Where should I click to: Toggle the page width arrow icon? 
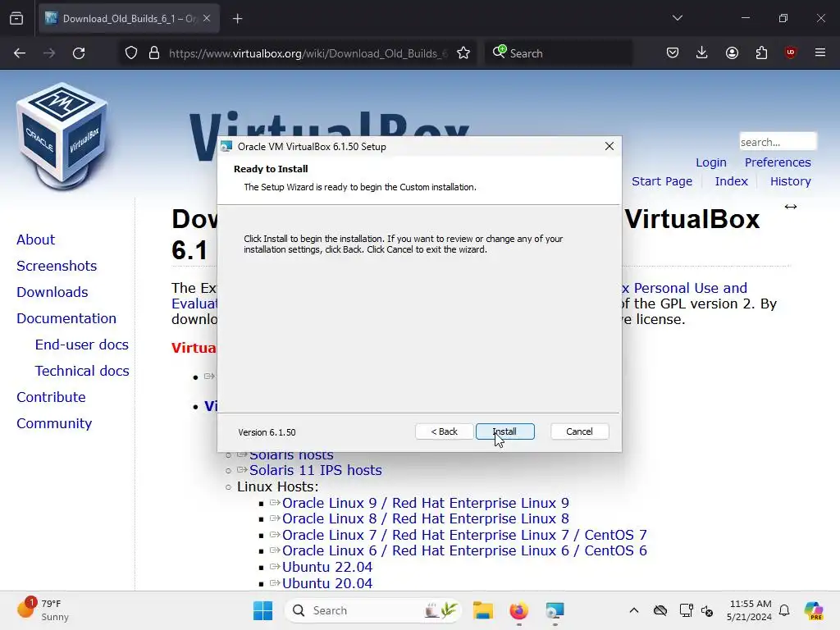tap(790, 207)
